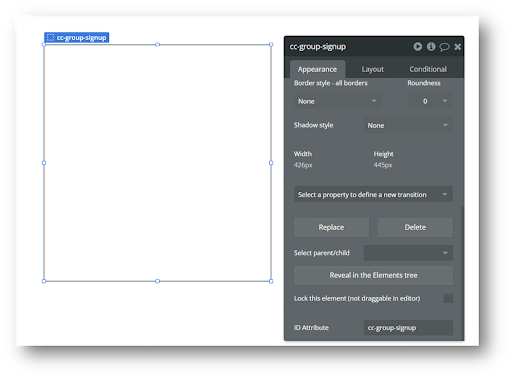Screen dimensions: 512x379
Task: Open the Roundness dropdown
Action: 430,101
